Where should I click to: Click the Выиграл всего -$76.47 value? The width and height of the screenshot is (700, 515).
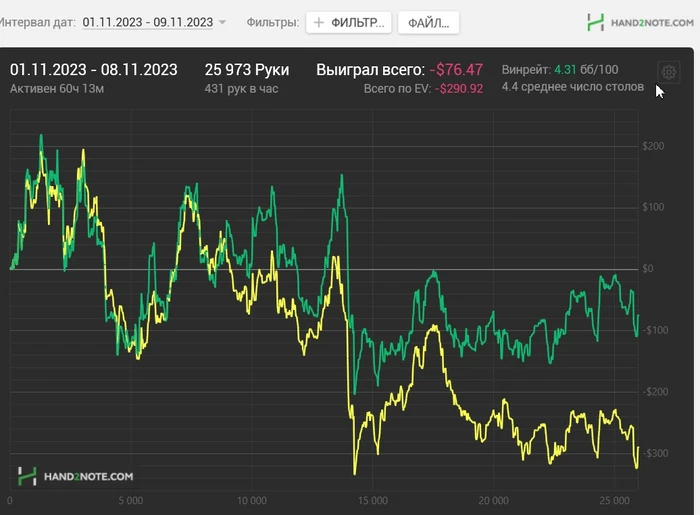[x=456, y=70]
